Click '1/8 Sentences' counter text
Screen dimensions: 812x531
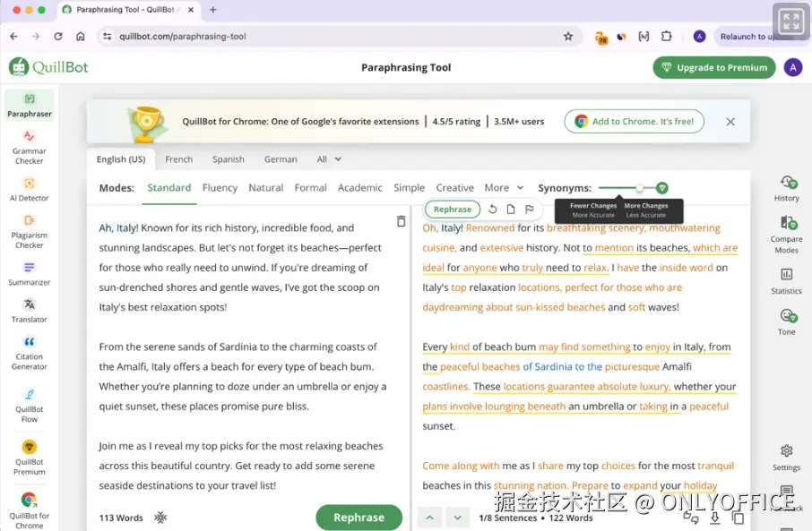(x=508, y=518)
